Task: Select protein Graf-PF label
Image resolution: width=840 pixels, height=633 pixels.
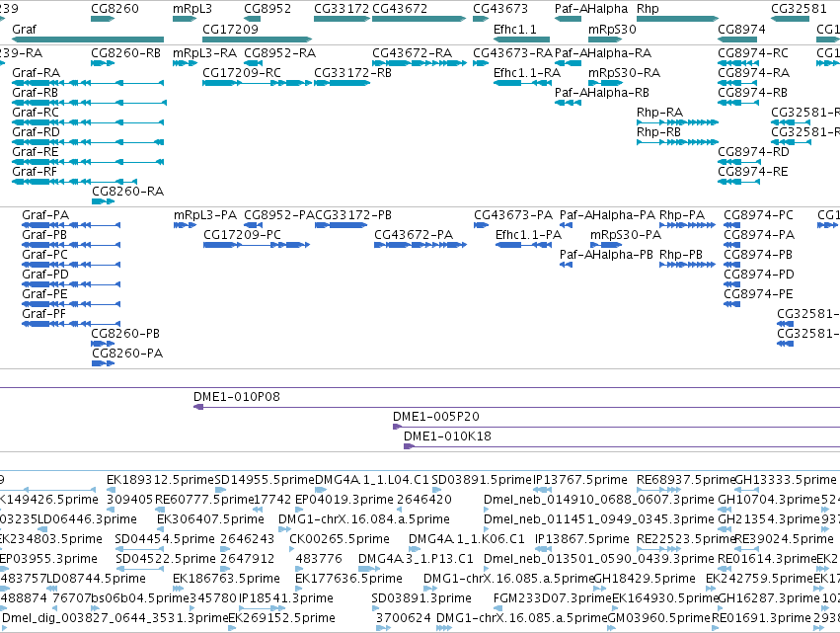Action: coord(44,314)
